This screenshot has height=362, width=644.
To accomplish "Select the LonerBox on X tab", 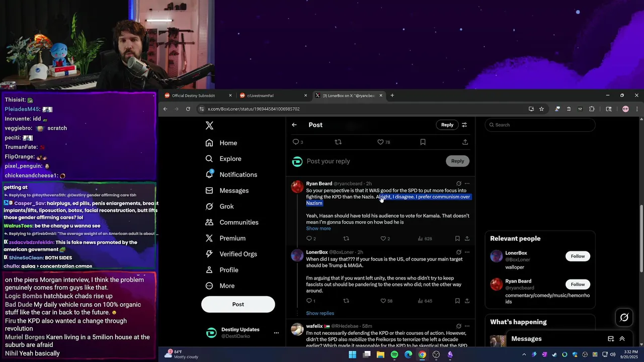I will click(x=348, y=96).
